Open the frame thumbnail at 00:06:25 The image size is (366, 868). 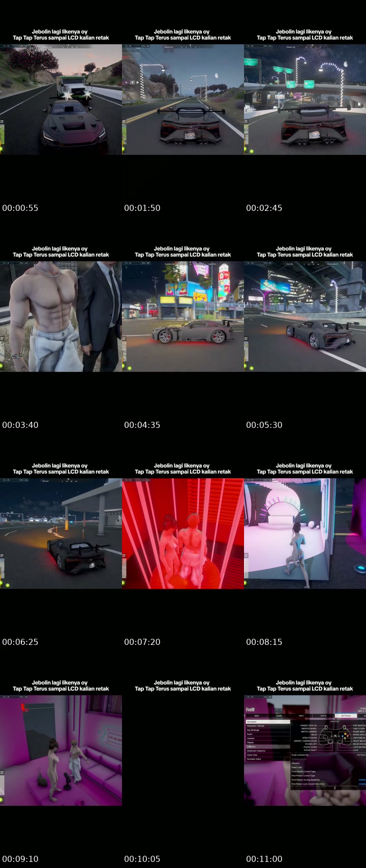(x=61, y=533)
